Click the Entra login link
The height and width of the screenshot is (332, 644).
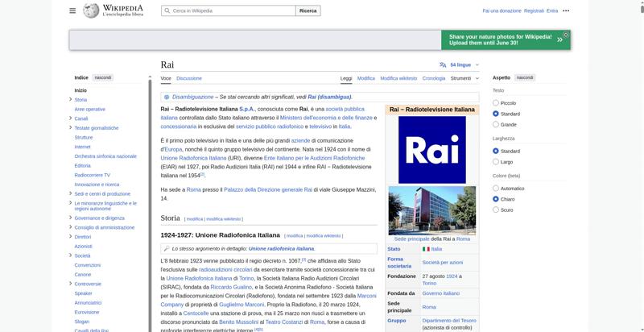(552, 10)
